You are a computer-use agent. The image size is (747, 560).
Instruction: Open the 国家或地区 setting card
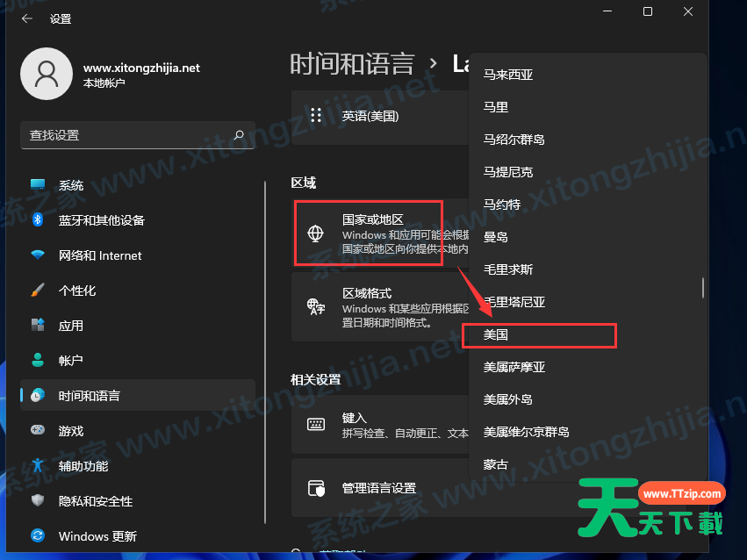380,233
